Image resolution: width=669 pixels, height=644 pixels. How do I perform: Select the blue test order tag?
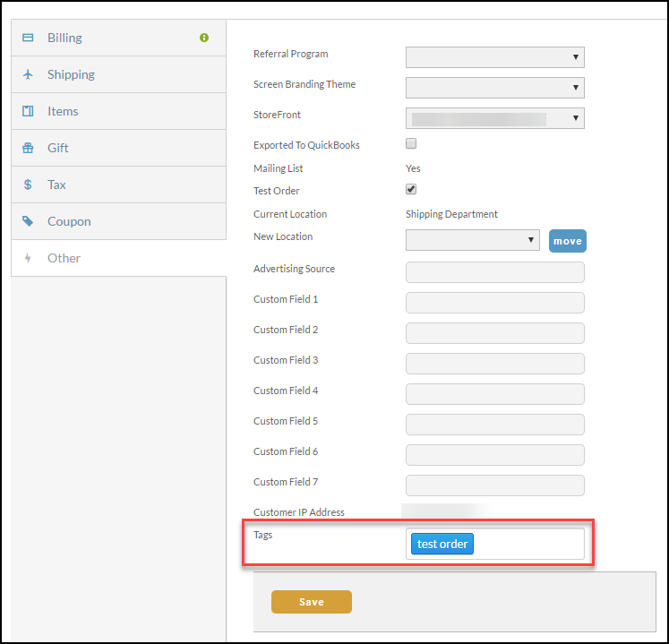click(442, 544)
